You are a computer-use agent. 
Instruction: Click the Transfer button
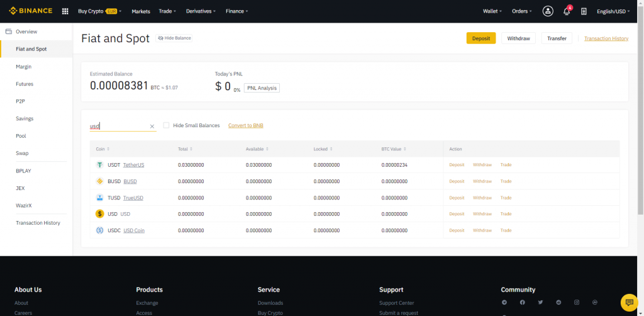pyautogui.click(x=557, y=38)
